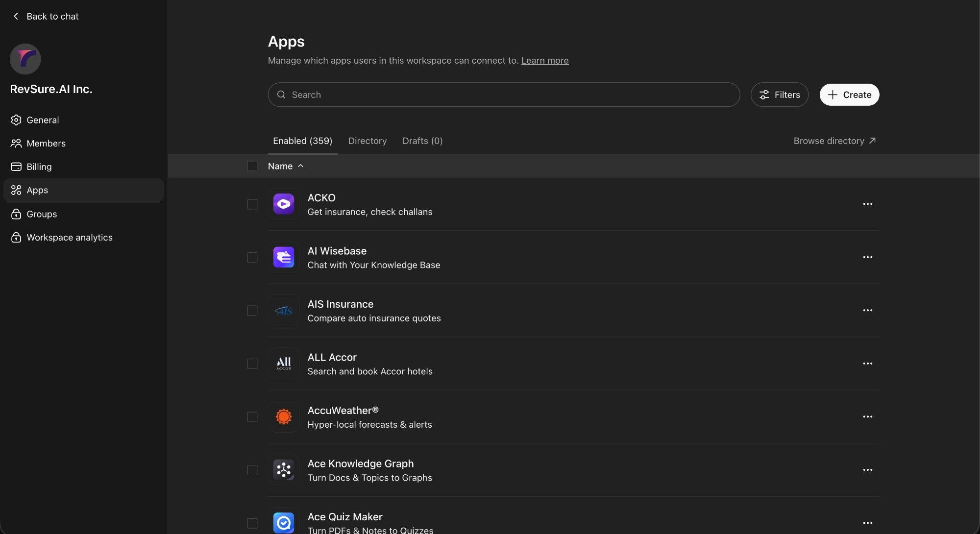
Task: Open more options for Ace Quiz Maker
Action: coord(868,523)
